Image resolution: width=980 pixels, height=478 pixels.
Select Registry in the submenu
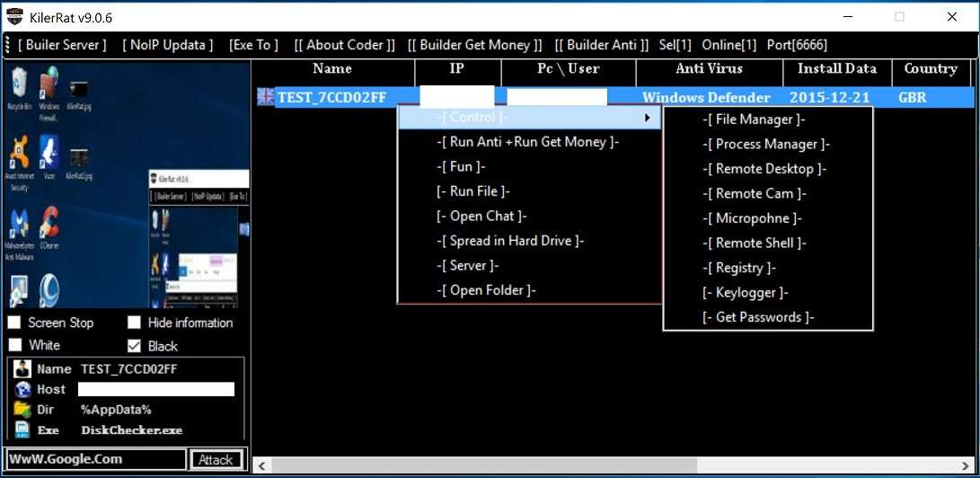738,268
